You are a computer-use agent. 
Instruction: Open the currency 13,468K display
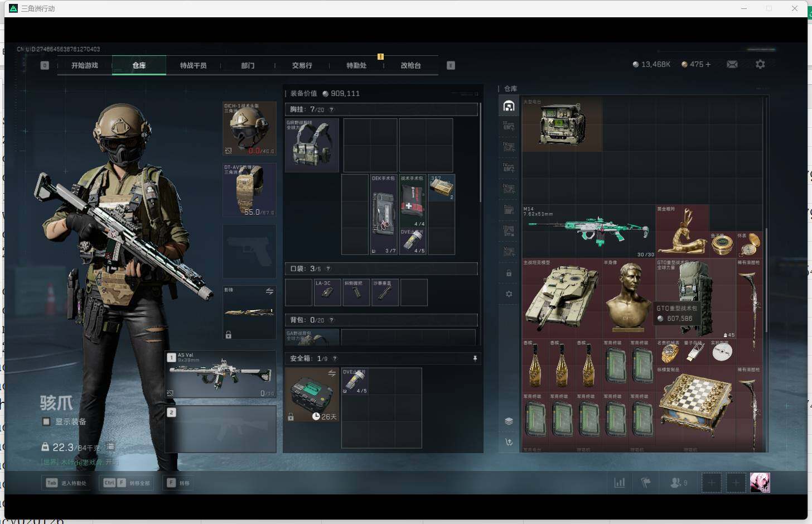pyautogui.click(x=651, y=65)
